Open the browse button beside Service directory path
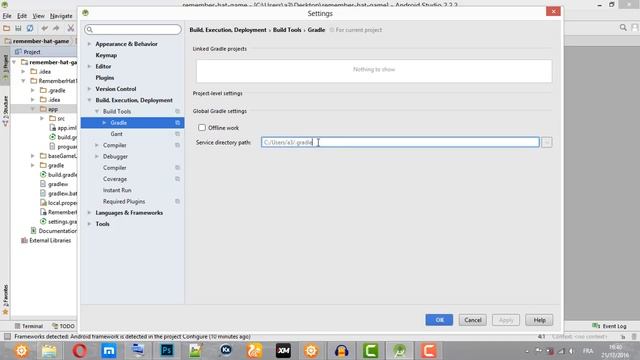The image size is (640, 360). (547, 142)
